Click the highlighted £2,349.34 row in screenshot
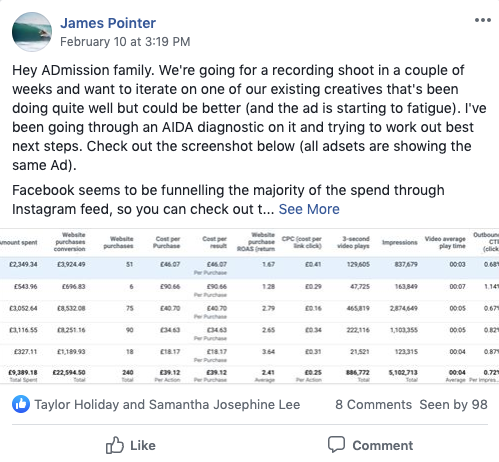Screen dimensions: 499x462 [x=249, y=268]
